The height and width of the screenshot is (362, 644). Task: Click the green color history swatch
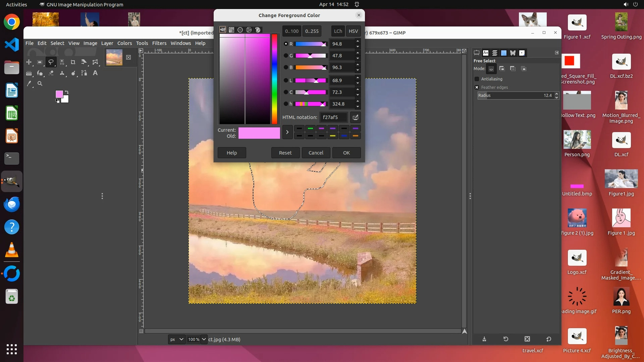310,128
